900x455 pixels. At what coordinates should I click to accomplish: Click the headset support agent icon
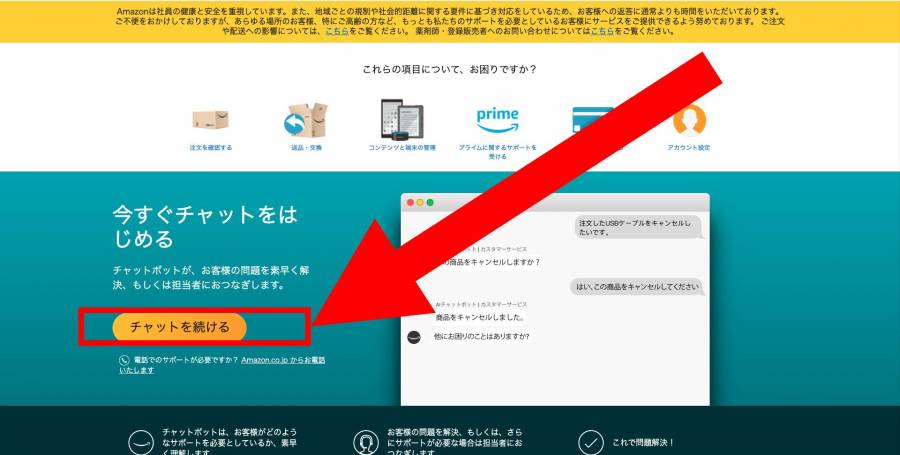pyautogui.click(x=366, y=442)
